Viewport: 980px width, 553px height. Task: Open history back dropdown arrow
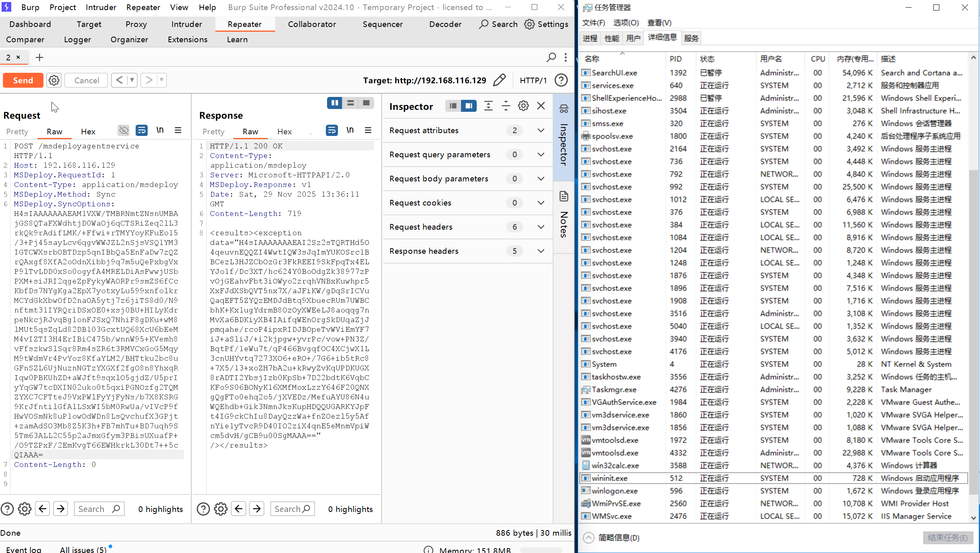coord(132,80)
